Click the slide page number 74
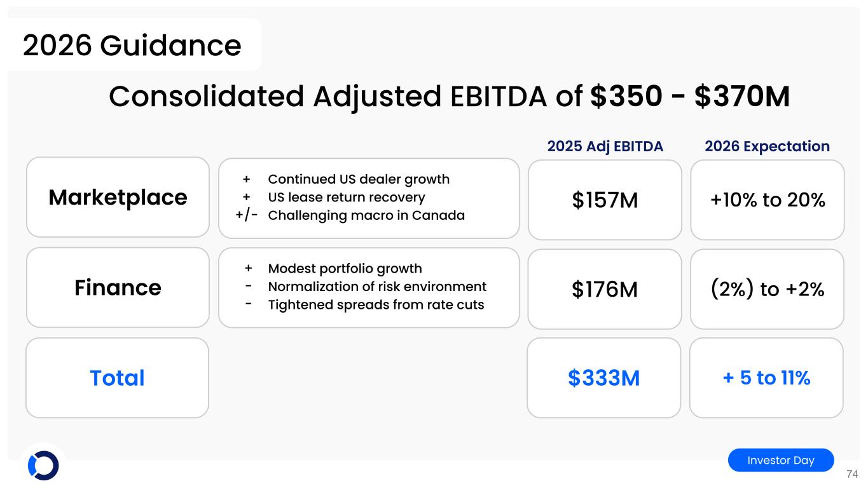 pyautogui.click(x=852, y=474)
